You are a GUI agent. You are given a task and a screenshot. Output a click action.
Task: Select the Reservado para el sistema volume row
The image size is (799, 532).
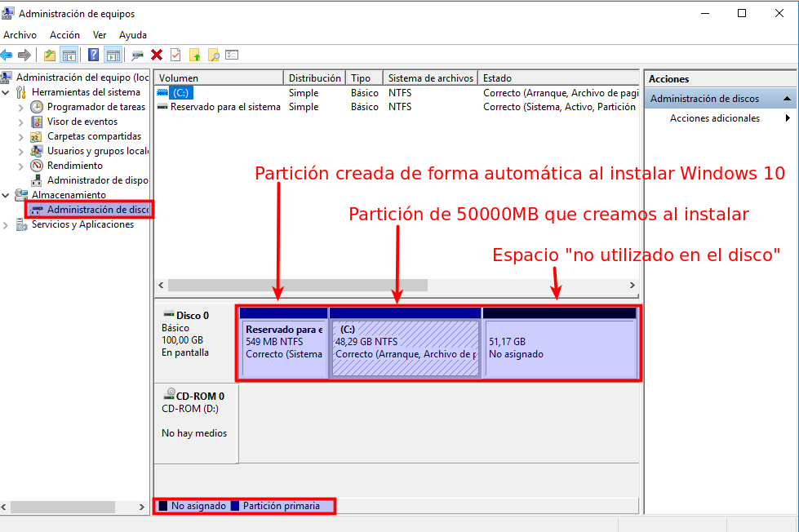pos(224,107)
